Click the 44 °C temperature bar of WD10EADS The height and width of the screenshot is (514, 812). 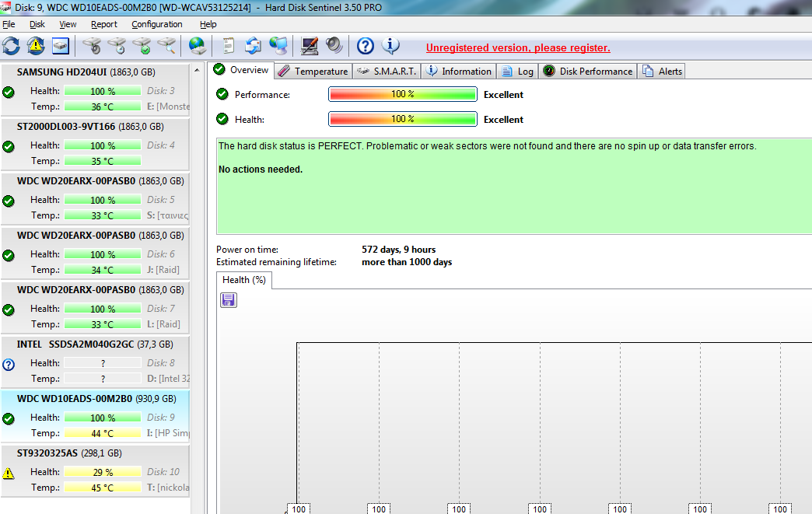[103, 433]
